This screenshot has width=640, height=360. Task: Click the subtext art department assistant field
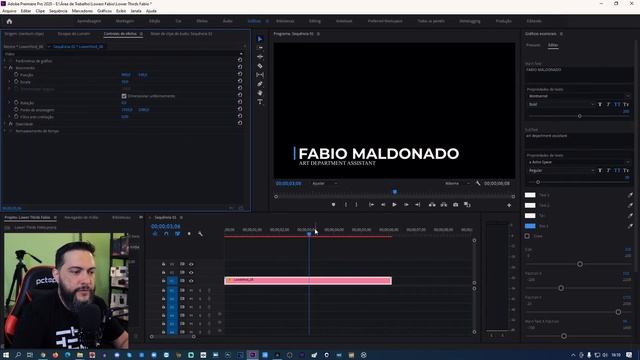[x=579, y=140]
